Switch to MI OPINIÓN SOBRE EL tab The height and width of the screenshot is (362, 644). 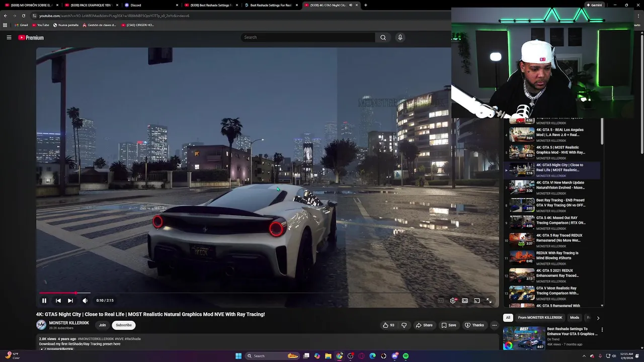click(x=31, y=5)
